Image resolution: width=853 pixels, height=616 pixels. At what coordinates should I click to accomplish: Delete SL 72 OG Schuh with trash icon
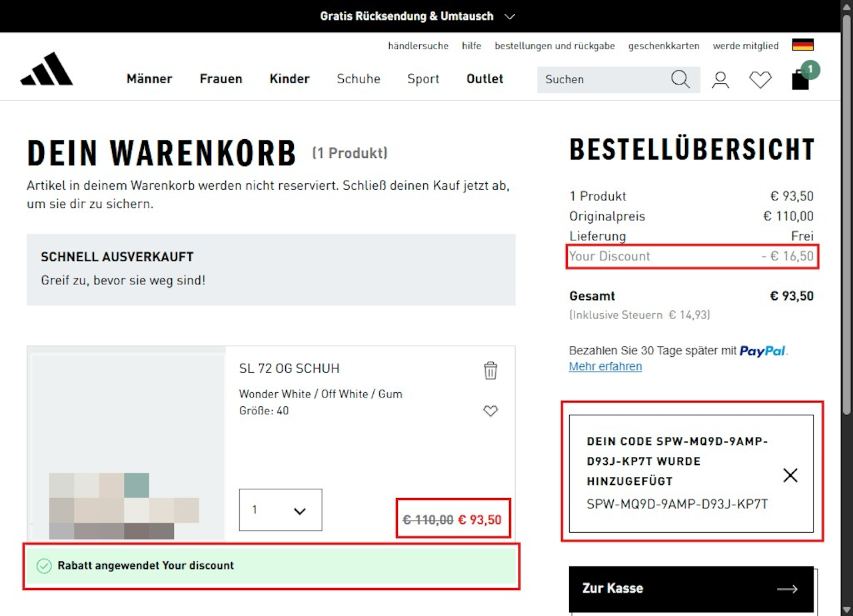[x=490, y=370]
